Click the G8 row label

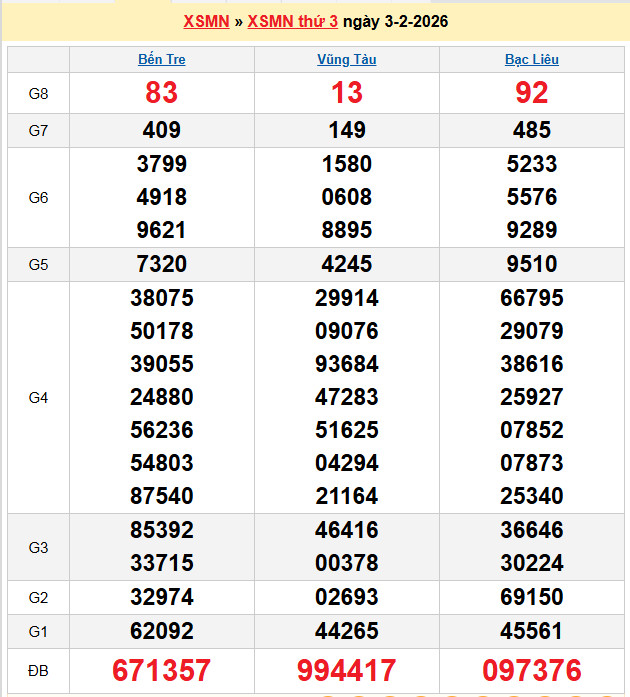(38, 93)
